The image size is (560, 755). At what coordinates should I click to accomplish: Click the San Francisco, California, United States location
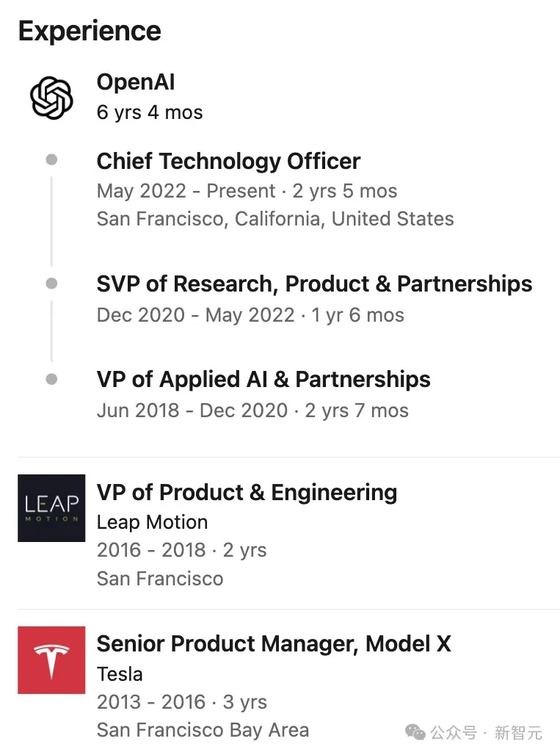tap(275, 219)
